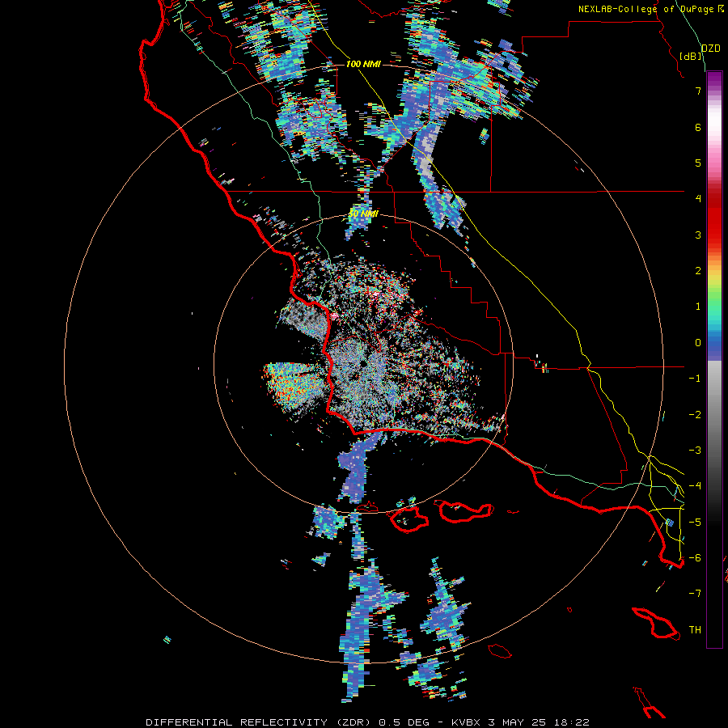Click the 3 MAY 25 18:22 timestamp
This screenshot has height=728, width=728.
pyautogui.click(x=539, y=722)
